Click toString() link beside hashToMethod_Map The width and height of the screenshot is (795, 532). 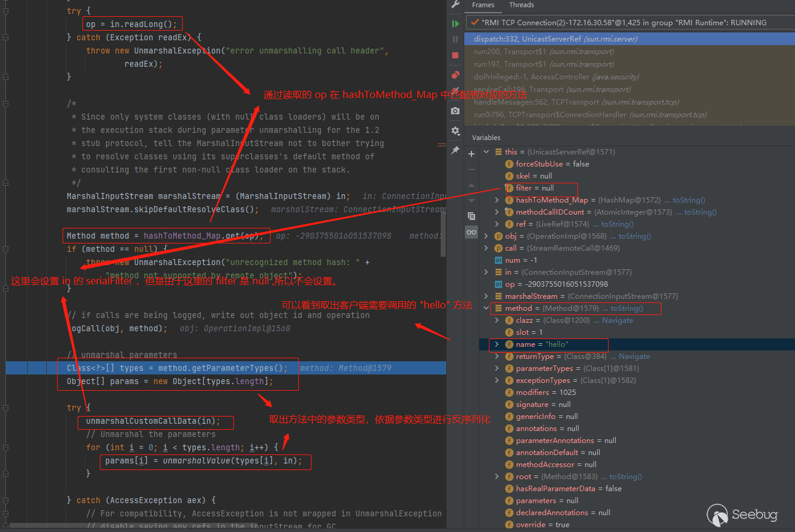click(x=689, y=200)
